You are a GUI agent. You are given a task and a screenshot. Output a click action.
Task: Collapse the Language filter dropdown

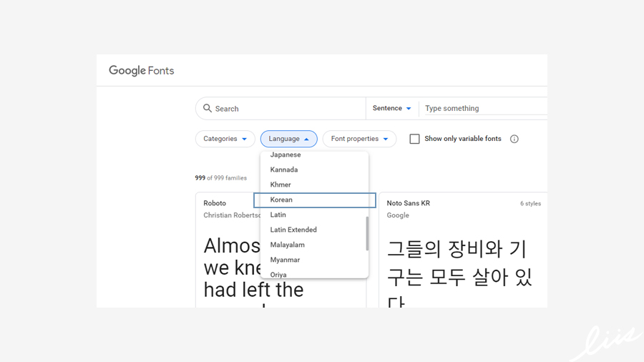(289, 139)
